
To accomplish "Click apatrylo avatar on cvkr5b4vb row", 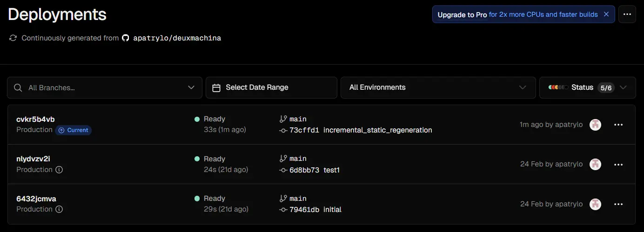I will pos(595,125).
